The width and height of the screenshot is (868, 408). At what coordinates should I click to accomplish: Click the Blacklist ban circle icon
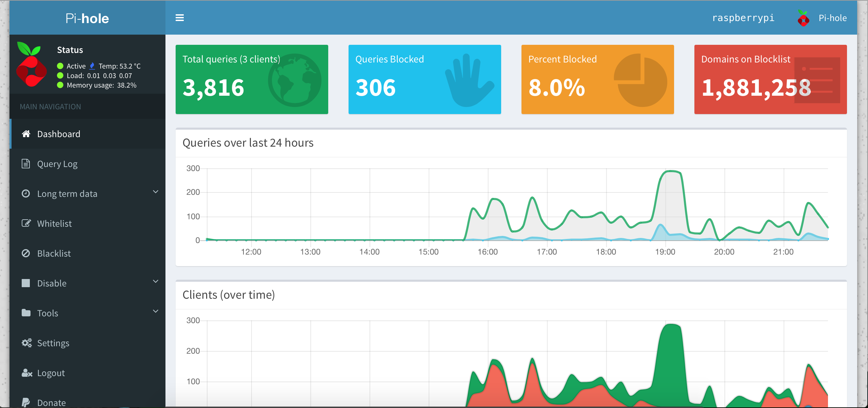tap(26, 253)
